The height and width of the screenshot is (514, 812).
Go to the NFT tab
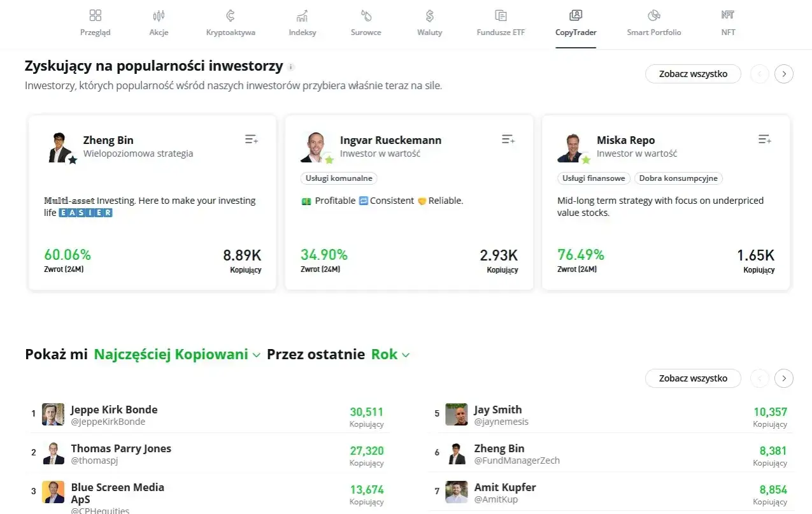point(728,24)
